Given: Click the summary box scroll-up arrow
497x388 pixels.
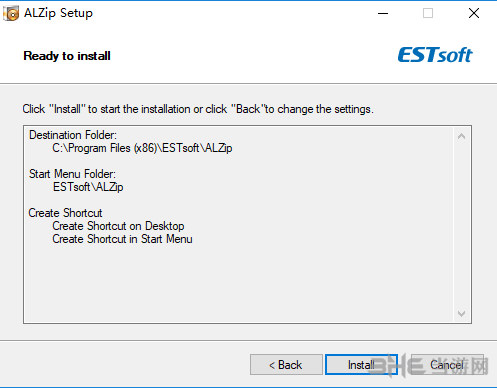Looking at the screenshot, I should click(x=461, y=136).
